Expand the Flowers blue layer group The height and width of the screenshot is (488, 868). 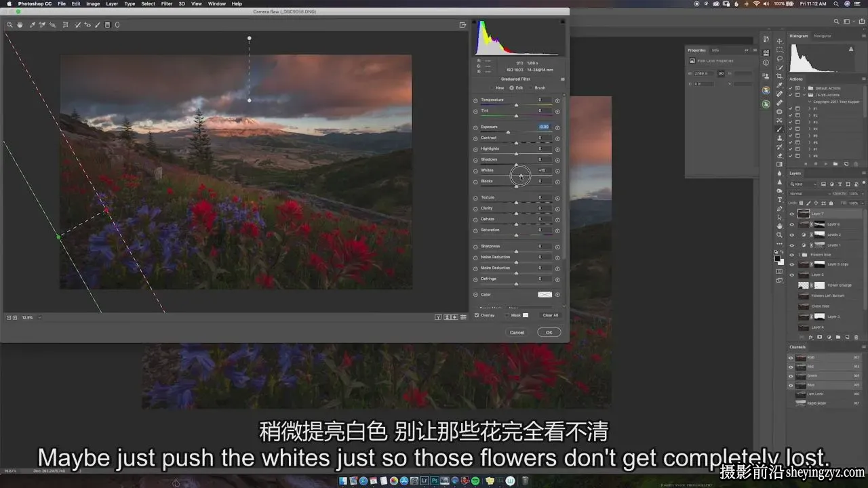[798, 255]
